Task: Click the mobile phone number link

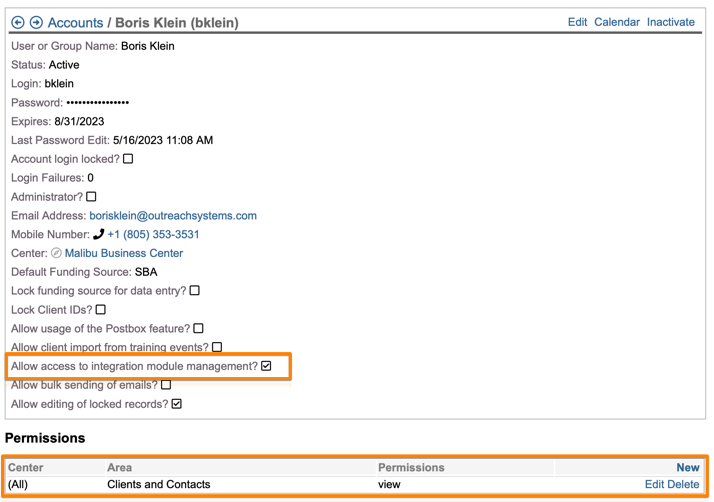Action: (153, 234)
